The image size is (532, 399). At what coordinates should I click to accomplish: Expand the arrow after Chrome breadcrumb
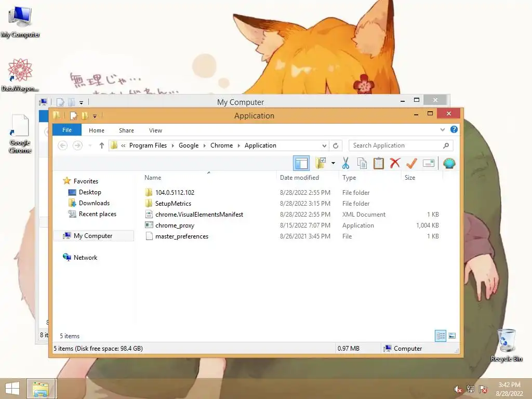tap(239, 145)
